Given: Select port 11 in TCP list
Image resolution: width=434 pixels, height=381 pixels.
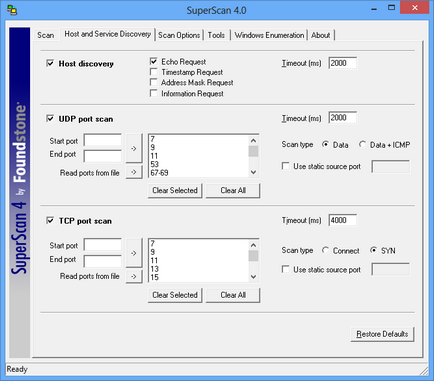Looking at the screenshot, I should tap(199, 260).
